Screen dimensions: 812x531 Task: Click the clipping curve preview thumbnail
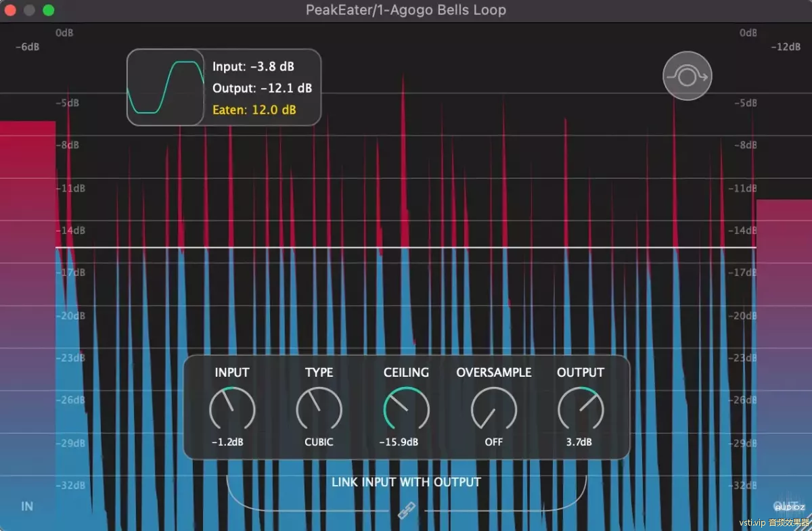coord(165,87)
